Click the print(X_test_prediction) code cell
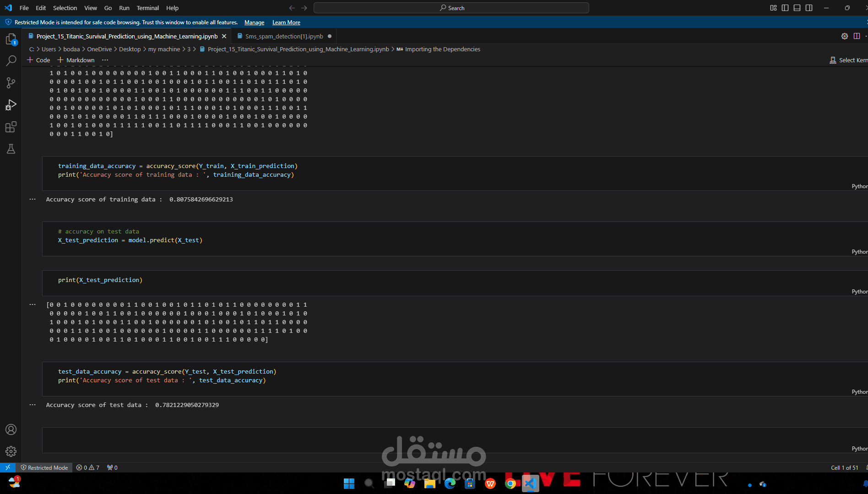The width and height of the screenshot is (868, 494). pyautogui.click(x=455, y=283)
